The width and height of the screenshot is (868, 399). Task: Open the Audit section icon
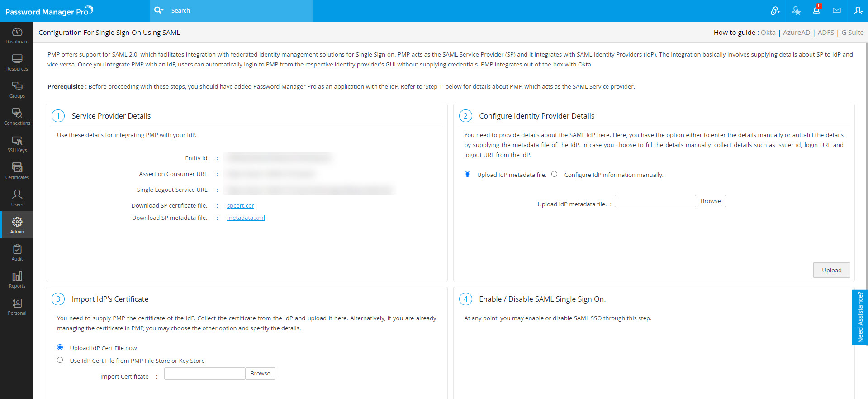(x=17, y=252)
